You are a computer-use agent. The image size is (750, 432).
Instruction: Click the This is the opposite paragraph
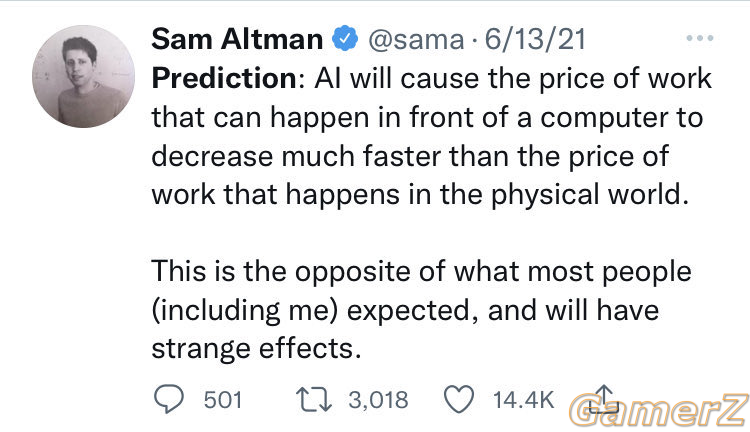point(421,310)
